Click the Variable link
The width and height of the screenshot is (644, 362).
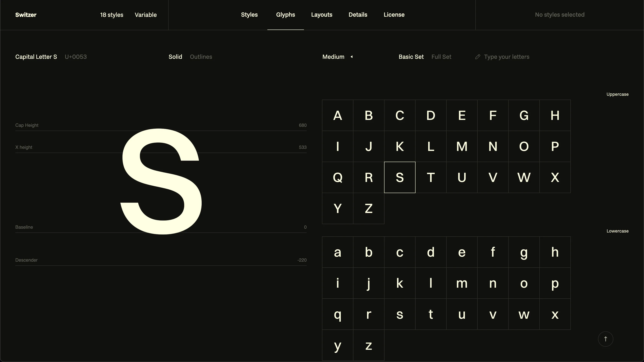pos(145,15)
